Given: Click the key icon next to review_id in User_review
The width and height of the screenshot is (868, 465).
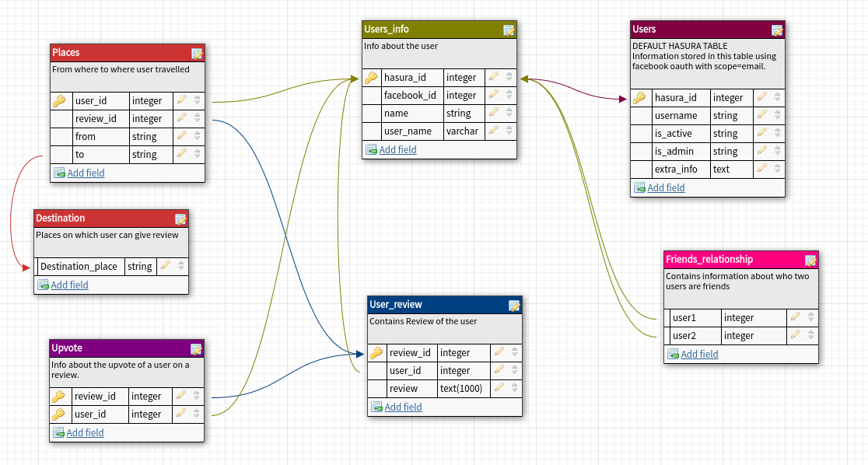Looking at the screenshot, I should pos(376,352).
